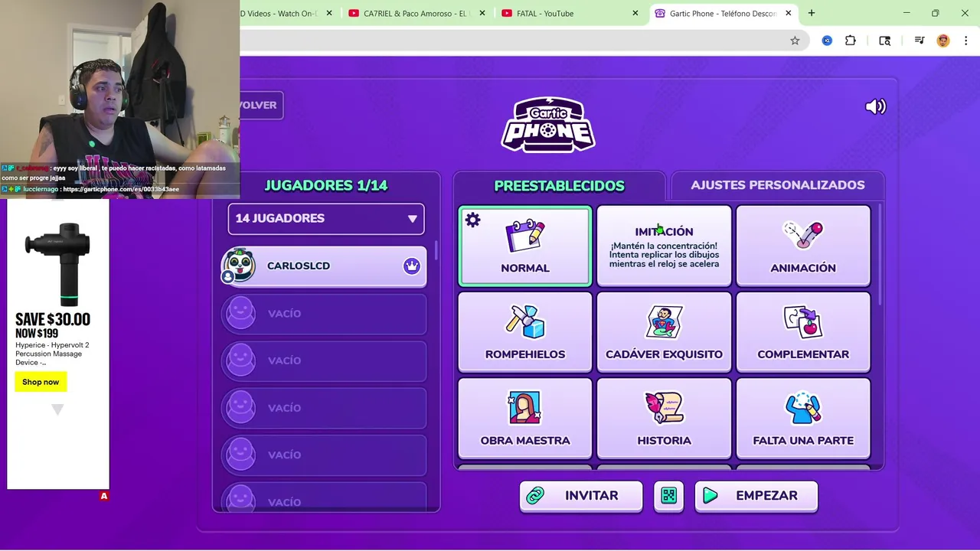The height and width of the screenshot is (551, 980).
Task: Select the Cadáver Exquisito mode icon
Action: [x=664, y=321]
